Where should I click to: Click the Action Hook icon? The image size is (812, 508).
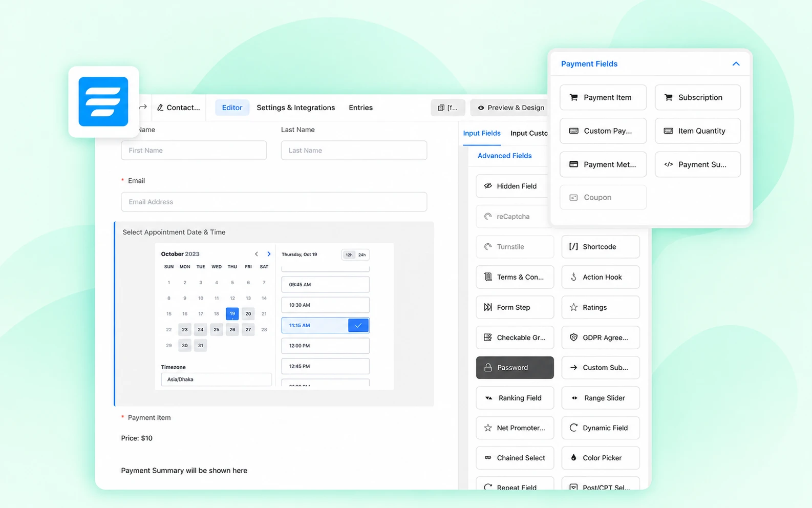point(573,277)
